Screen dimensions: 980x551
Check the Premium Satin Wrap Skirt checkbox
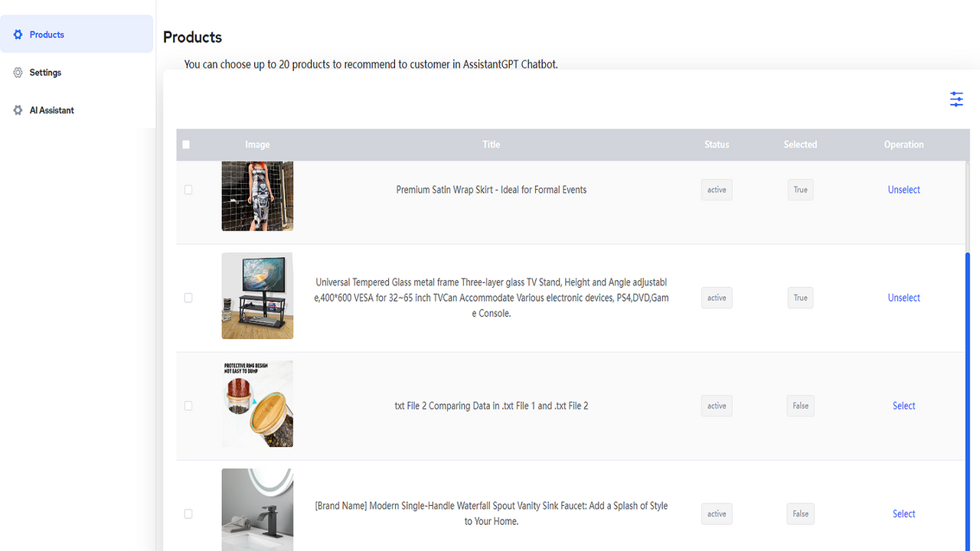click(188, 190)
